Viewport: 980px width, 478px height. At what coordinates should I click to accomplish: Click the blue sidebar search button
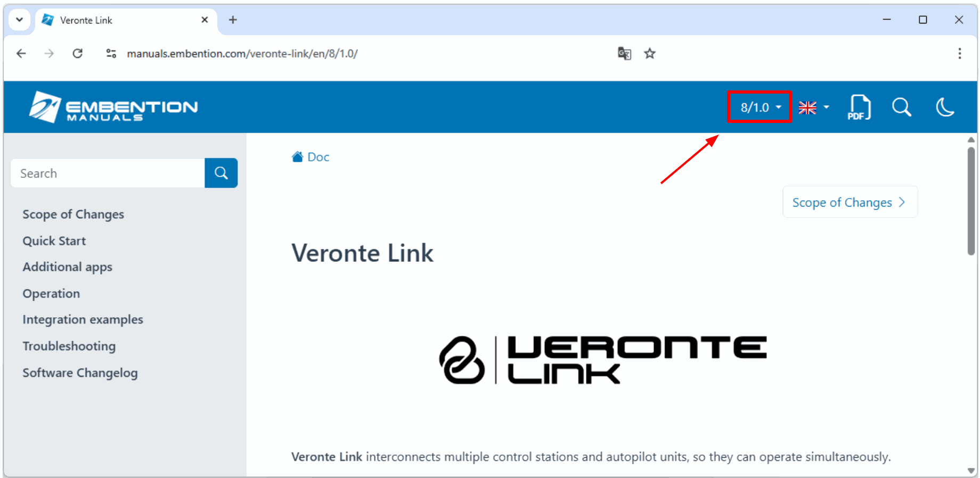point(221,173)
